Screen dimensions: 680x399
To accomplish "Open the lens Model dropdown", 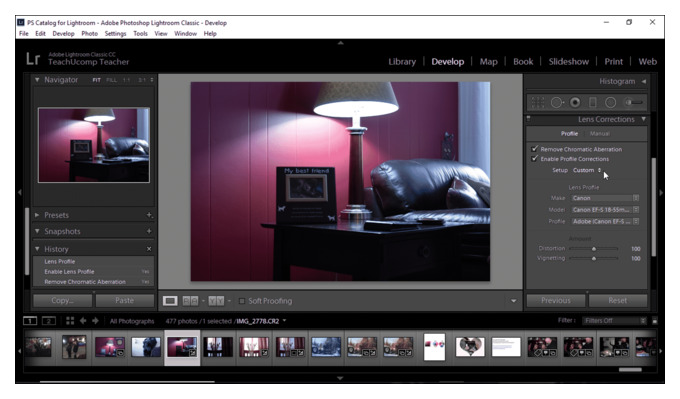I will (x=605, y=209).
